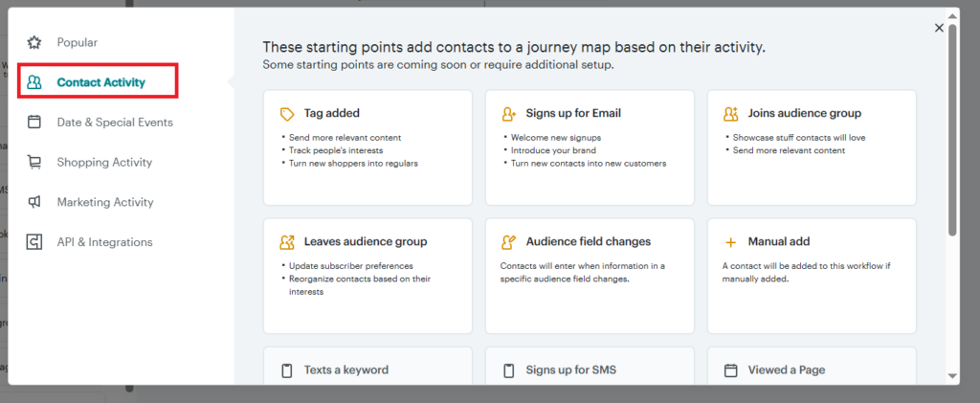
Task: Open the Popular category tab
Action: pyautogui.click(x=77, y=42)
